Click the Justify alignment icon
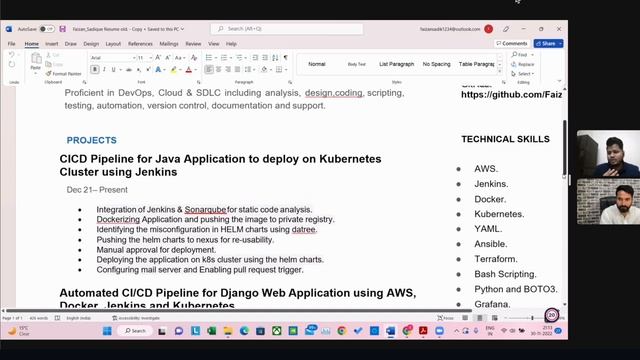The width and height of the screenshot is (640, 360). click(238, 69)
